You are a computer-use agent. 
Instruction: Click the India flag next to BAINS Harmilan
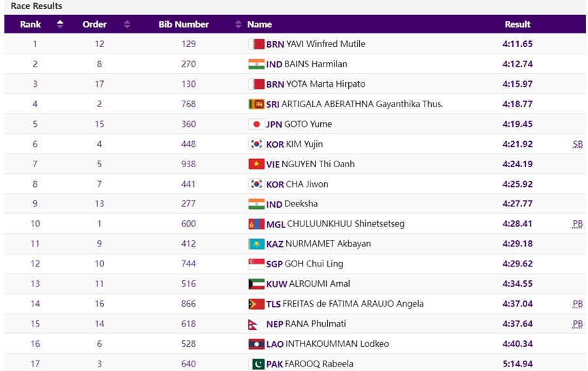[256, 64]
